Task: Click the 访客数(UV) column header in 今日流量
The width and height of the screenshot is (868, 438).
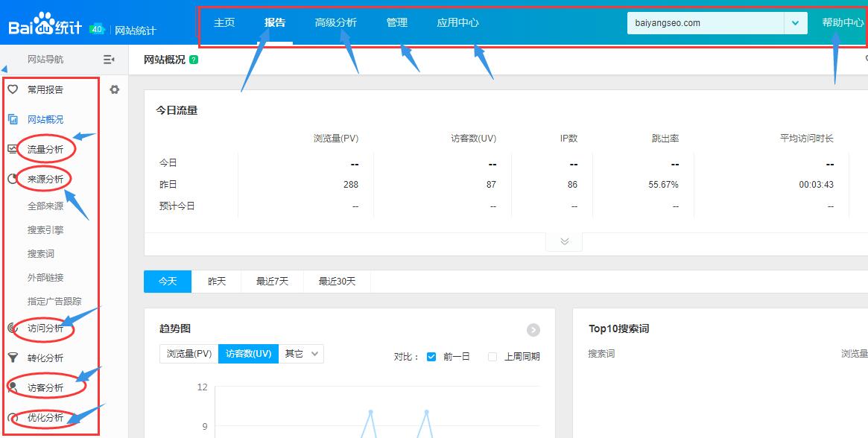Action: (474, 139)
